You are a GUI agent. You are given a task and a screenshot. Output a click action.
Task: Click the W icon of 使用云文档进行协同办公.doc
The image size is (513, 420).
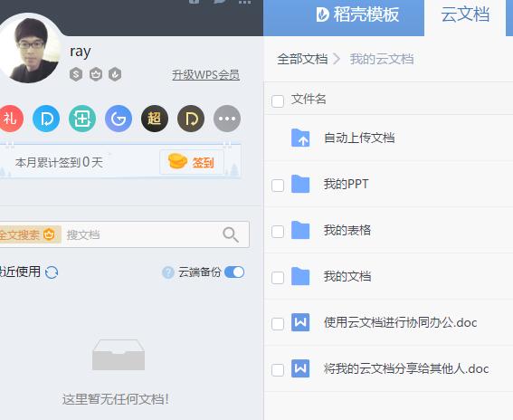point(300,322)
